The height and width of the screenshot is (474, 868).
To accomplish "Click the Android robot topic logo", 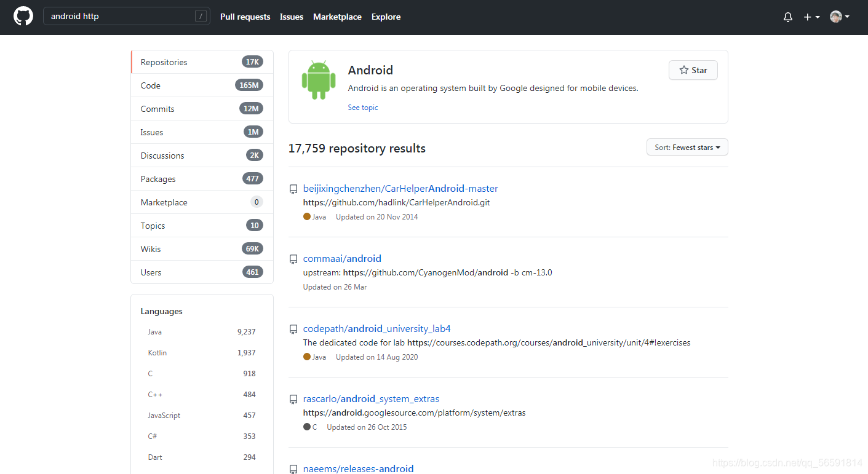I will tap(319, 81).
